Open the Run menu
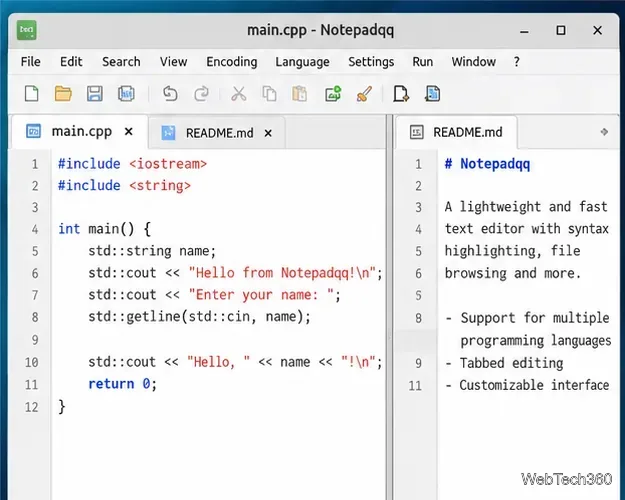The width and height of the screenshot is (625, 500). click(x=423, y=62)
